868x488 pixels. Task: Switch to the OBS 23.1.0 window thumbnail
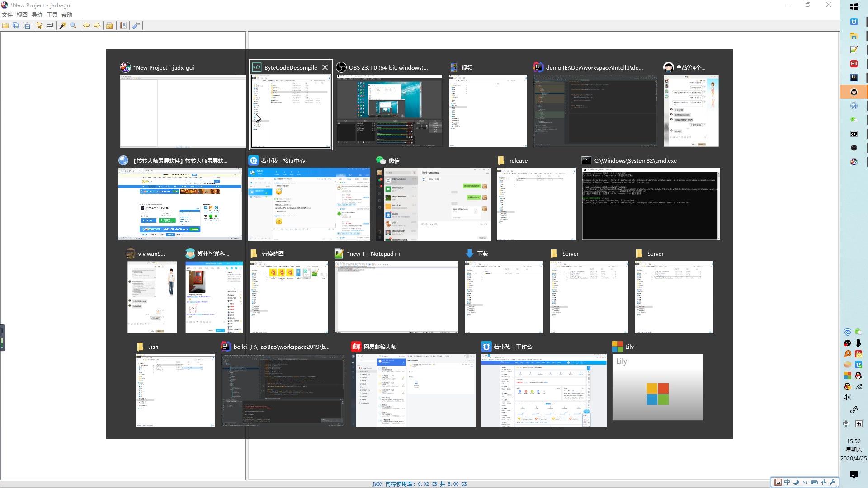click(x=389, y=111)
